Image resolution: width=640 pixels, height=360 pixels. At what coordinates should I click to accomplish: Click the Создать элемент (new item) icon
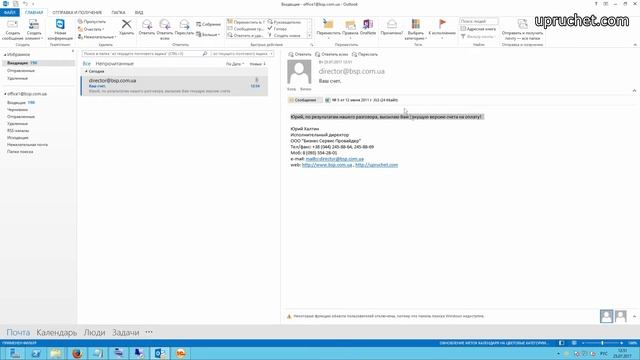[33, 25]
